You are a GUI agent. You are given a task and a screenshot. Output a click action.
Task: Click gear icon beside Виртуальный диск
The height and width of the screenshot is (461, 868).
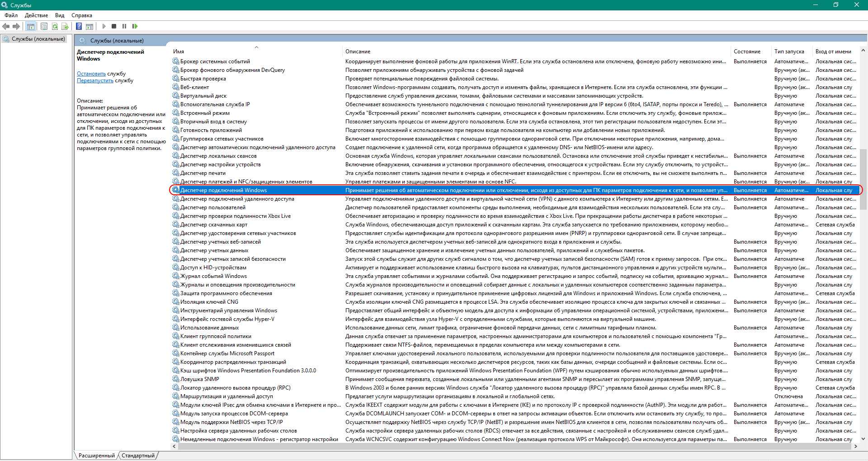(175, 95)
